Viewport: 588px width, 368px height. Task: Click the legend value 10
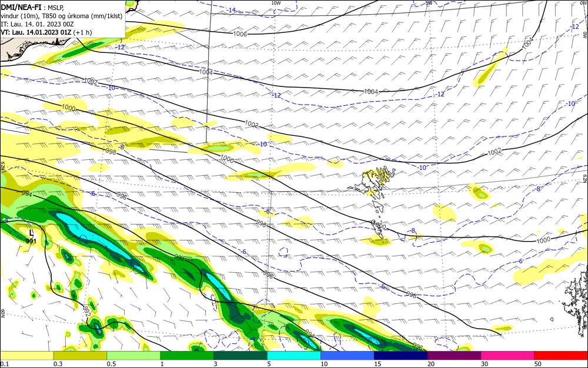[324, 364]
